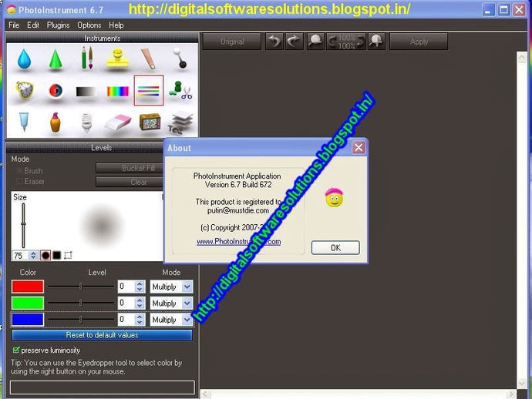This screenshot has width=532, height=399.
Task: Select the warped clock Liquify instrument
Action: 25,91
